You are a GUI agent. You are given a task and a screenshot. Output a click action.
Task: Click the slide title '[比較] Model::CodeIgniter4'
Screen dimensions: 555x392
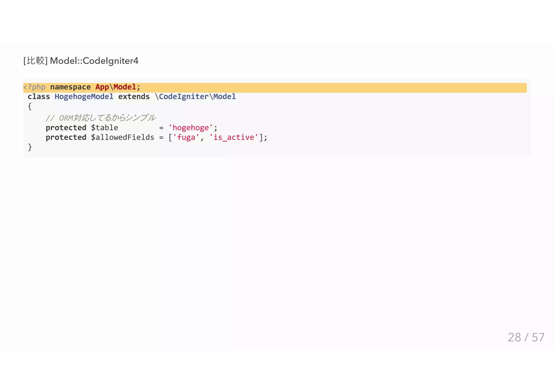pyautogui.click(x=81, y=61)
